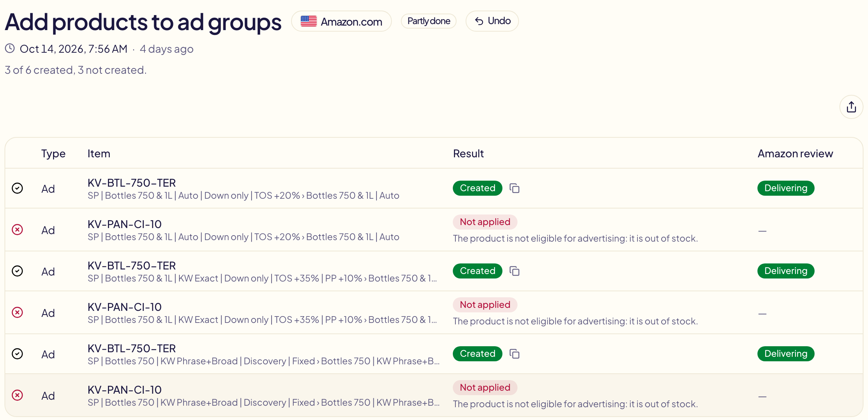Viewport: 868px width, 420px height.
Task: Click Created badge in the Auto campaign row
Action: tap(478, 188)
